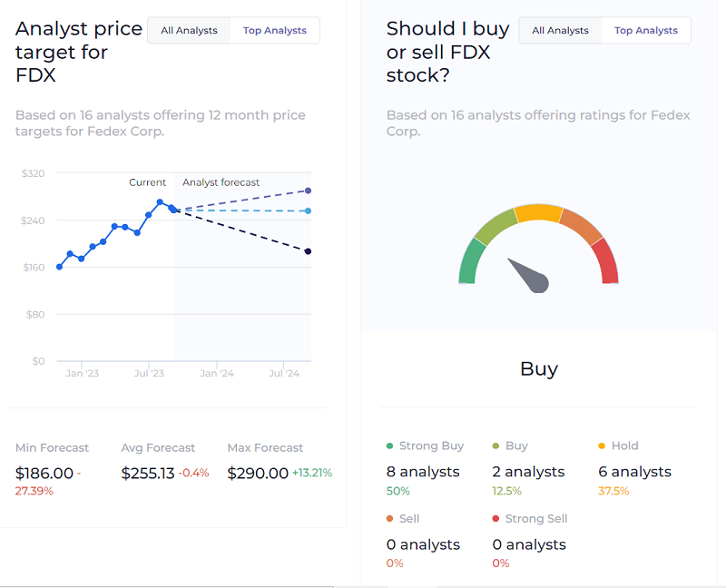Click the orange Sell legend dot

click(x=389, y=519)
